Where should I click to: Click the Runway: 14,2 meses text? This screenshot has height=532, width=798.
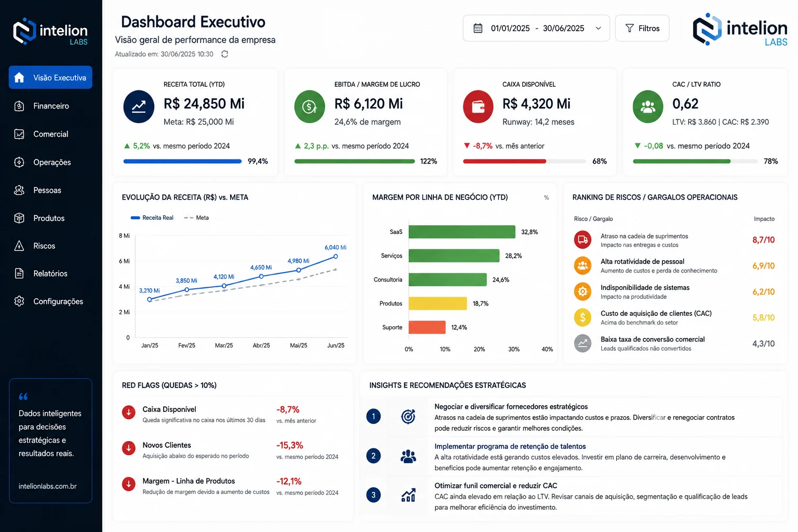538,122
